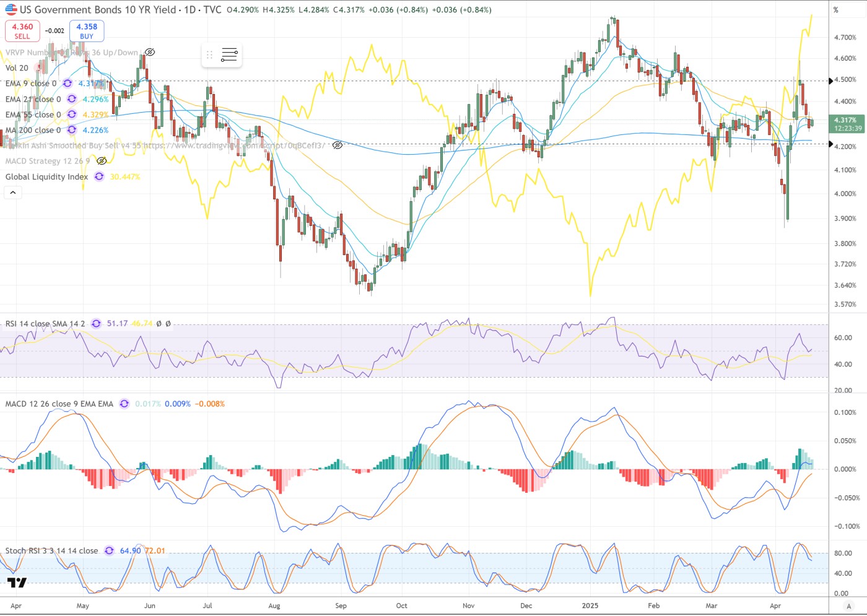This screenshot has width=867, height=616.
Task: Open the % price scale menu
Action: 835,10
